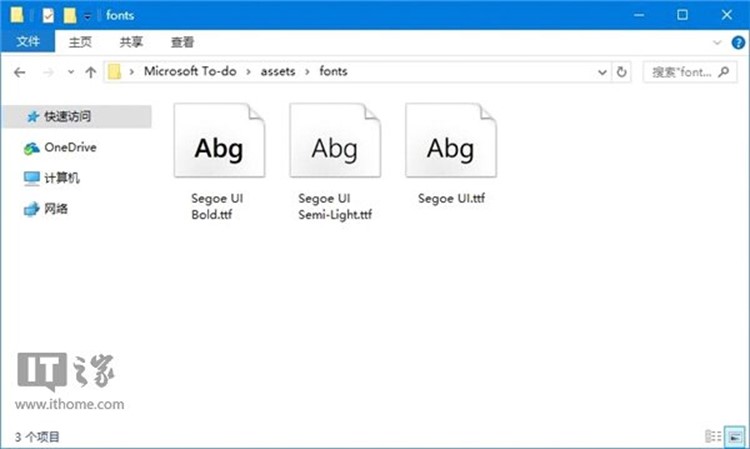Open the Quick Access Toolbar customize dropdown
Viewport: 750px width, 449px height.
click(x=88, y=16)
